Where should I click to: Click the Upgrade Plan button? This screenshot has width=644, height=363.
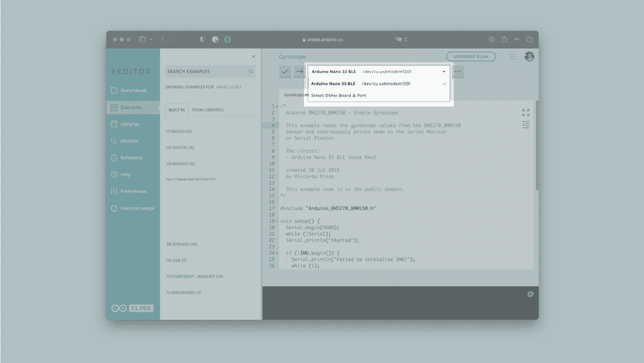(470, 57)
